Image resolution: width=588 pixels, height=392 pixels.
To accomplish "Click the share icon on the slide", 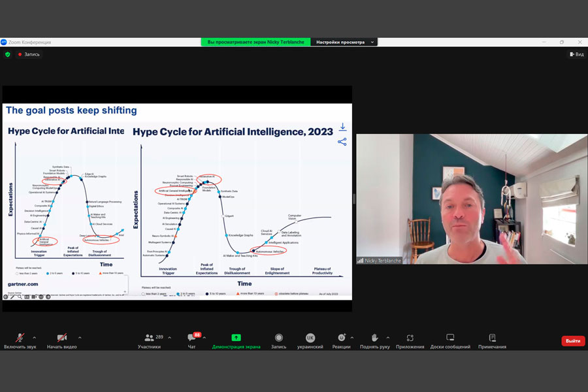I will (x=342, y=142).
